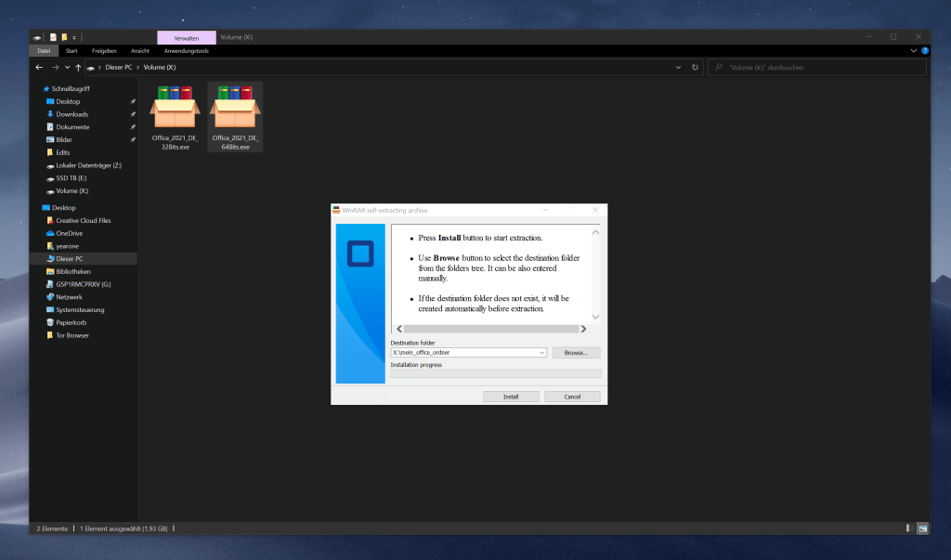Image resolution: width=951 pixels, height=560 pixels.
Task: Switch to large icons view in the status bar
Action: [922, 528]
